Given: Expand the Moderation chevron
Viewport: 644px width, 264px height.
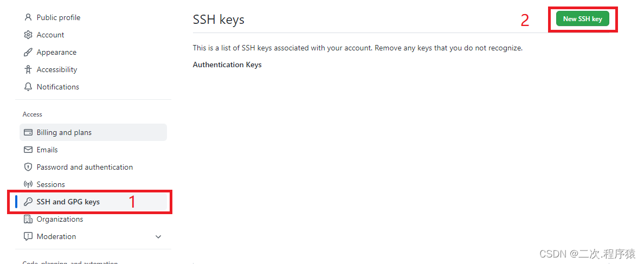Looking at the screenshot, I should (x=158, y=236).
